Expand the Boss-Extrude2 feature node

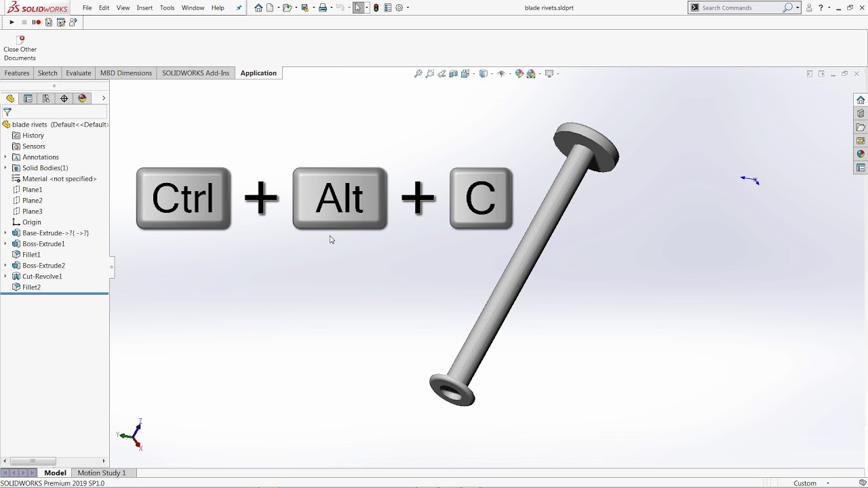[5, 266]
